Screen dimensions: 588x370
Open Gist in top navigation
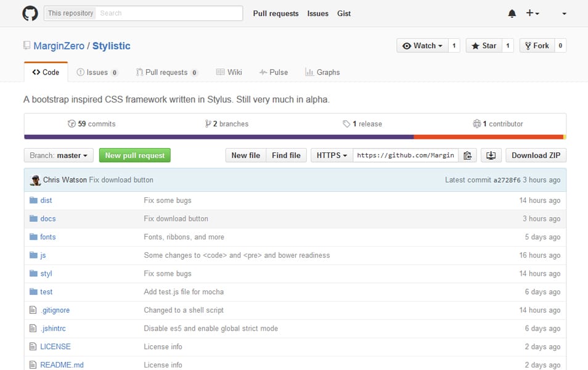pos(344,14)
